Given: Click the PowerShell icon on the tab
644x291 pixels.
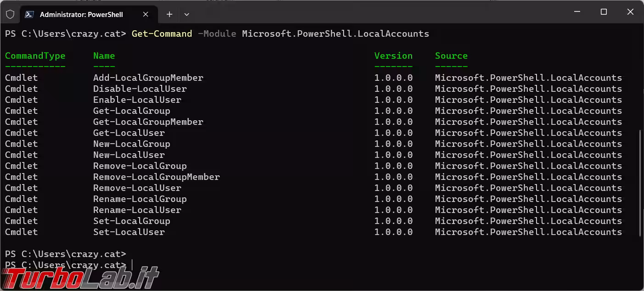Looking at the screenshot, I should click(29, 14).
